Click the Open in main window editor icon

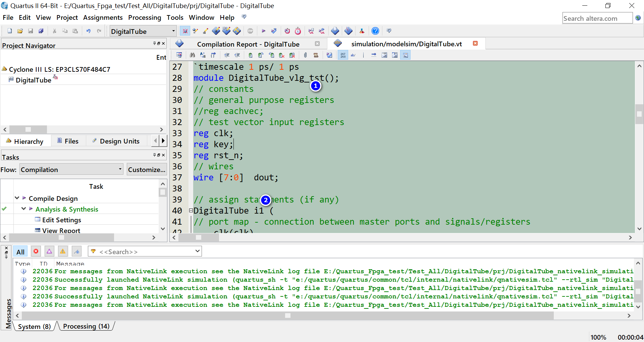[x=179, y=55]
